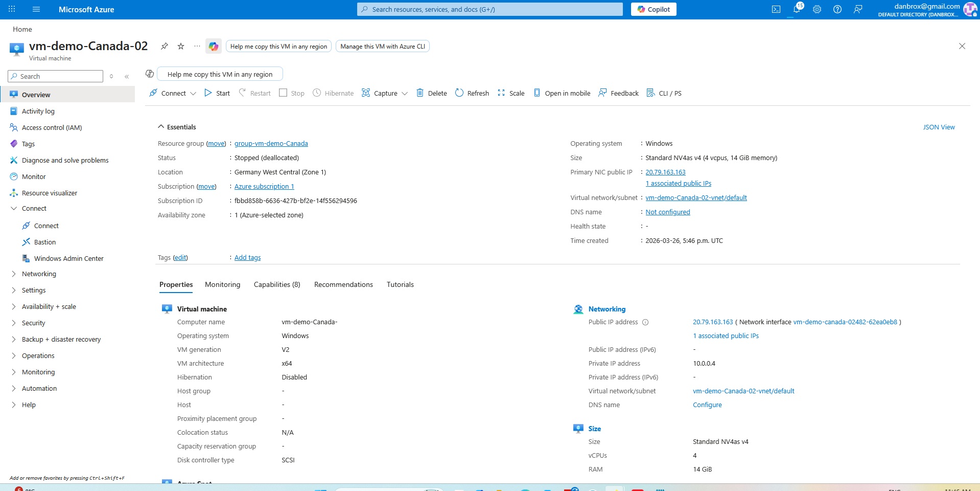This screenshot has height=491, width=980.
Task: Click Feedback in the command bar
Action: coord(619,93)
